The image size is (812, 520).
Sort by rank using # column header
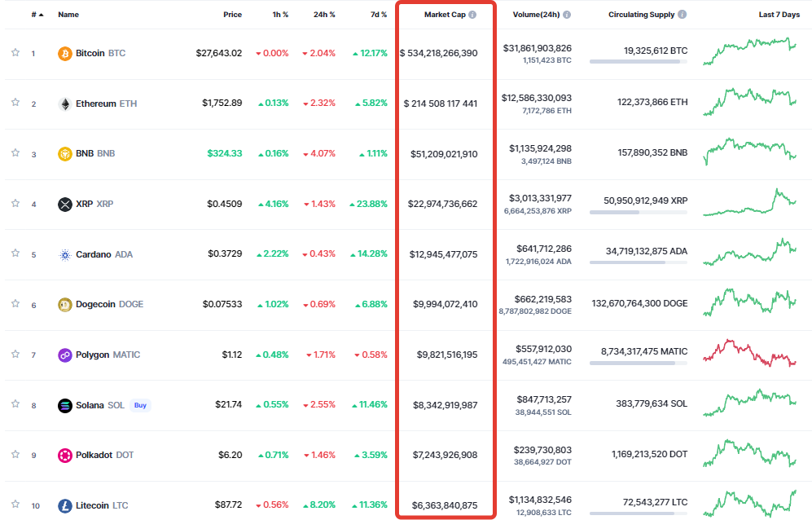tap(37, 15)
